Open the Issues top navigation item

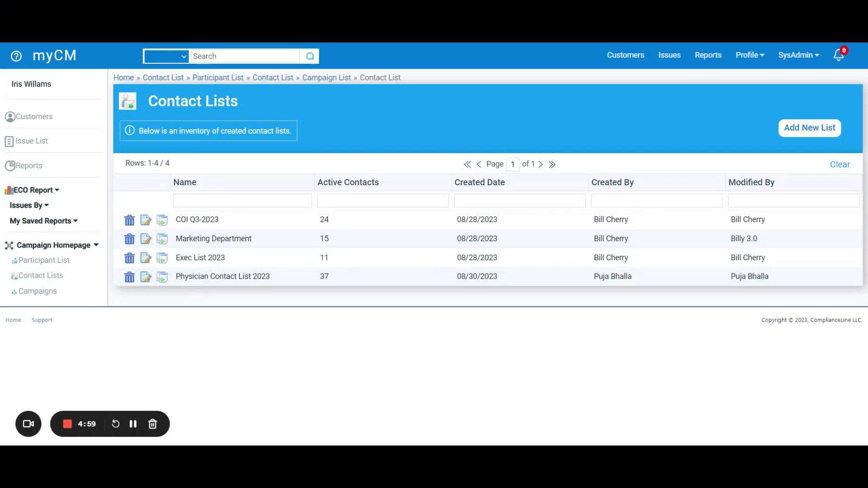[669, 55]
